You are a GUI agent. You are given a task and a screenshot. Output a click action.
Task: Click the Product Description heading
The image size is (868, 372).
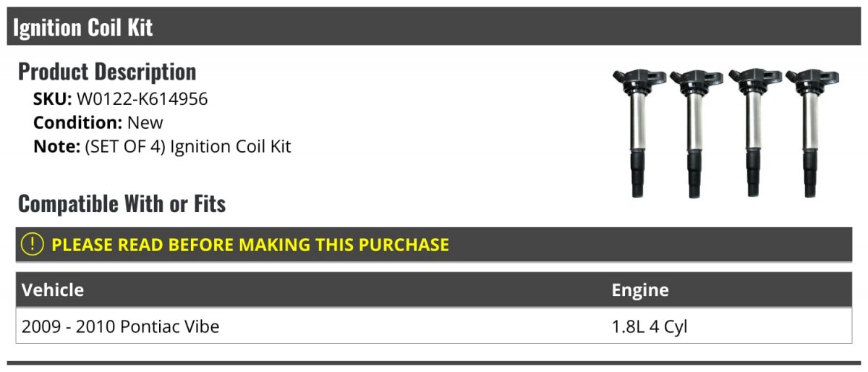[107, 72]
